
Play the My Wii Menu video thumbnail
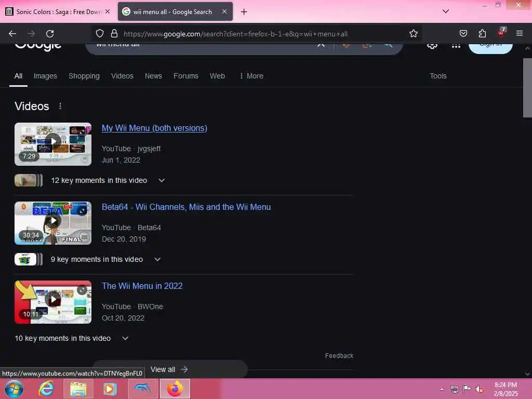pos(53,144)
